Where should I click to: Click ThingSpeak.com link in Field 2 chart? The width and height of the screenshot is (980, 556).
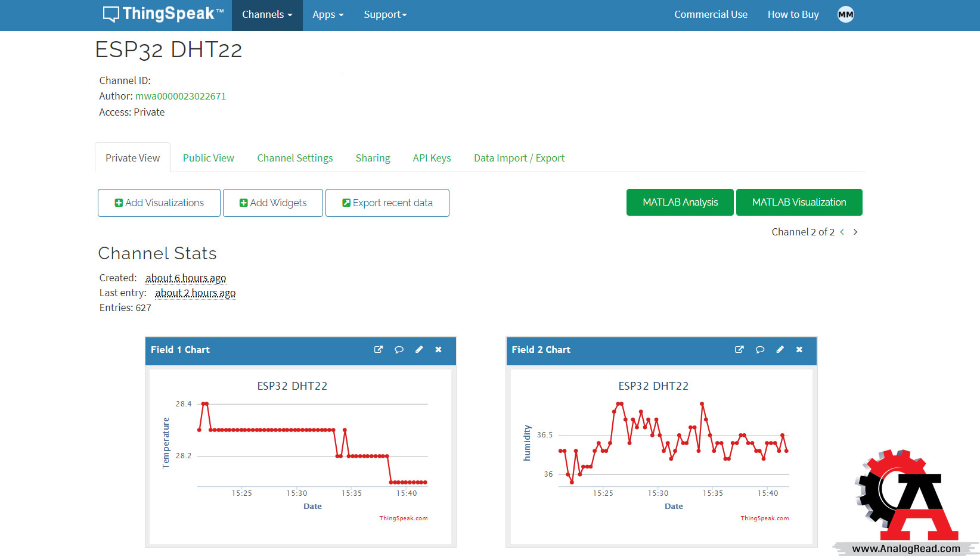point(765,518)
